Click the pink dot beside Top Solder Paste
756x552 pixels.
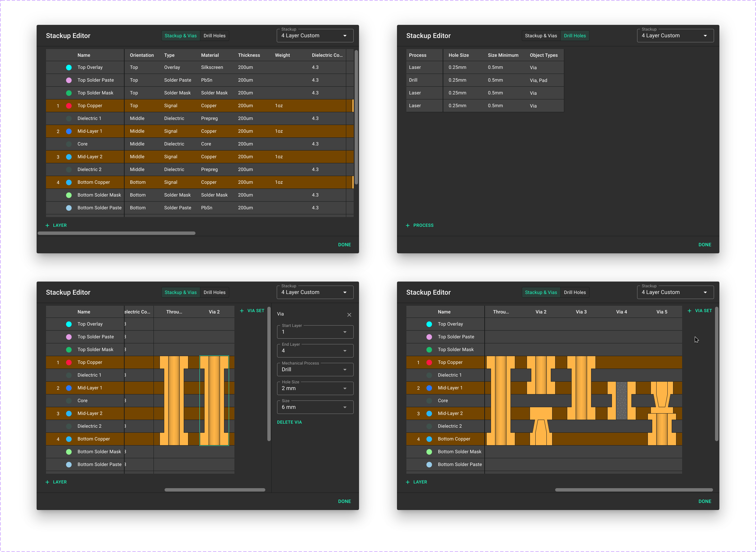point(69,80)
